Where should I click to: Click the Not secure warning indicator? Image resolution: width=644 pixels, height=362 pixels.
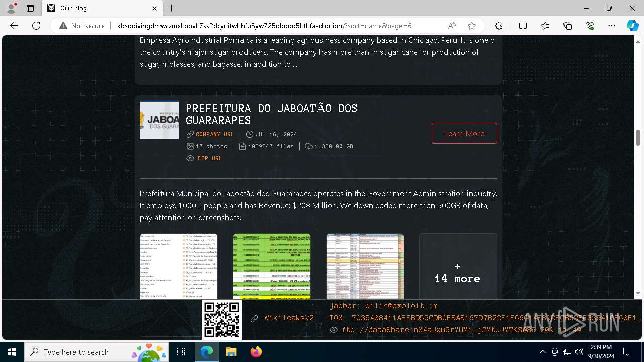pyautogui.click(x=82, y=26)
